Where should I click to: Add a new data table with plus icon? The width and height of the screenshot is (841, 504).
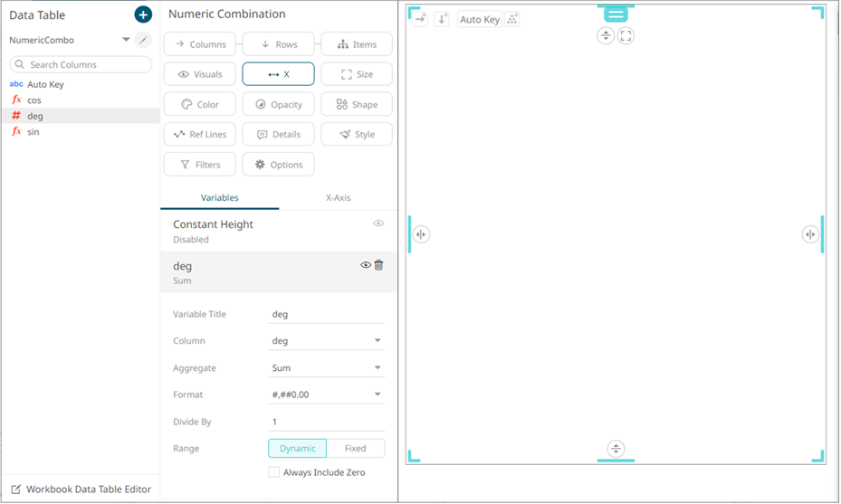143,14
